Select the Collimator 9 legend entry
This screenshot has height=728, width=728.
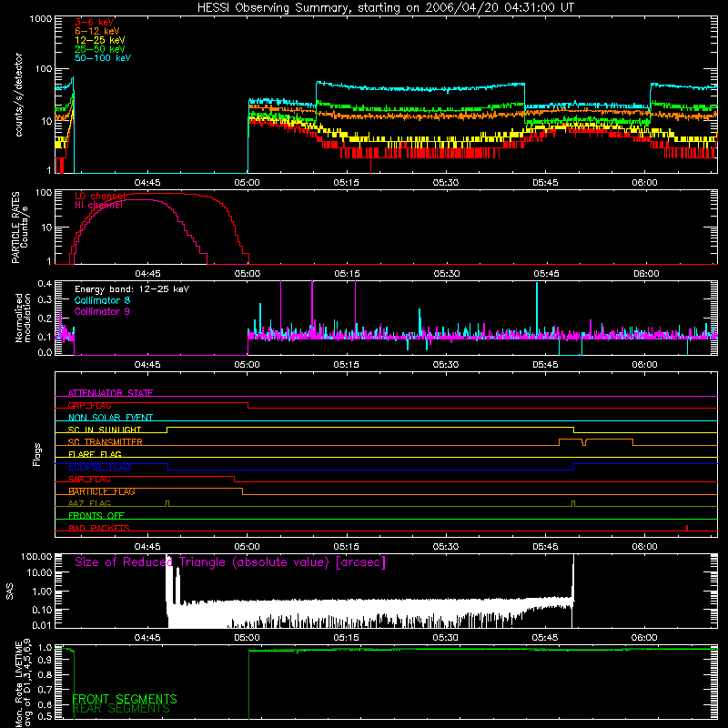coord(102,311)
